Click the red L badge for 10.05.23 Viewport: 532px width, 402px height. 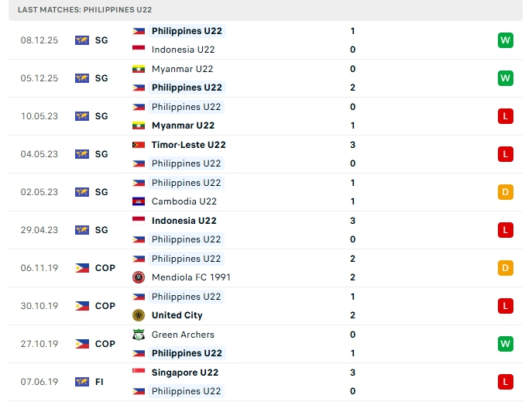(x=505, y=116)
